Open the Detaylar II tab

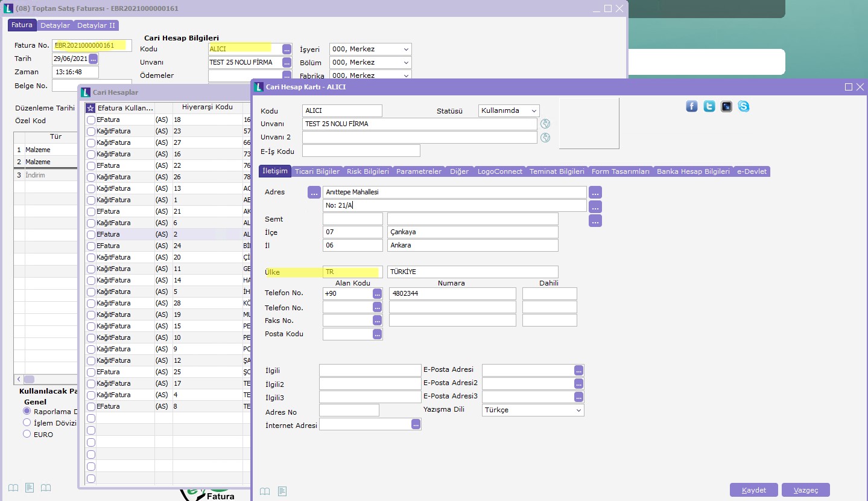click(96, 25)
